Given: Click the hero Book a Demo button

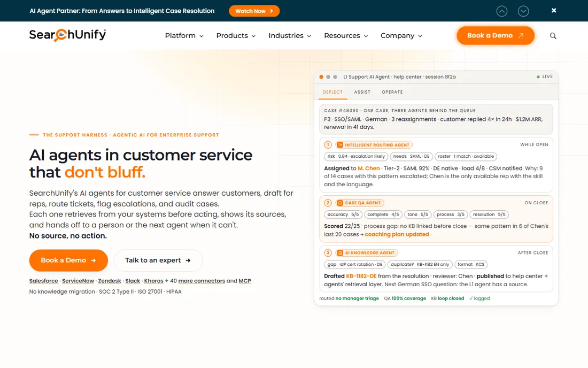Looking at the screenshot, I should [x=68, y=260].
